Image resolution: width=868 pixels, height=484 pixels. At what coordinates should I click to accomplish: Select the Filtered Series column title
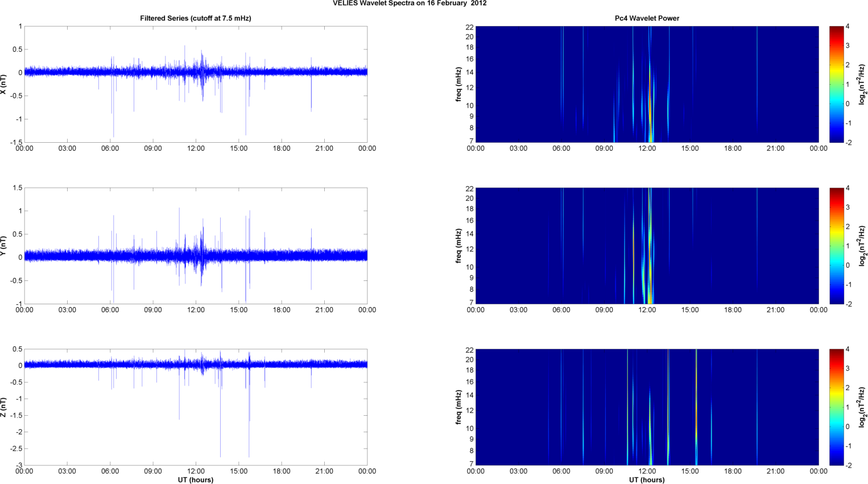point(195,18)
